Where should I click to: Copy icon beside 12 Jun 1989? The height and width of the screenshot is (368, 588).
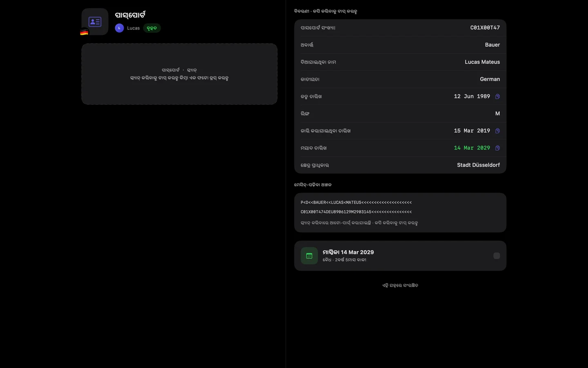click(x=497, y=96)
